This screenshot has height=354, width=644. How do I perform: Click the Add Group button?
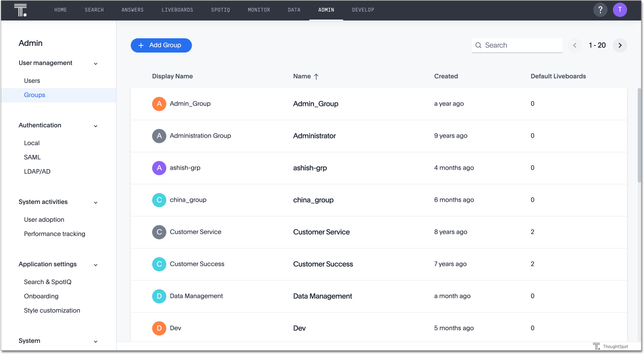[x=161, y=45]
